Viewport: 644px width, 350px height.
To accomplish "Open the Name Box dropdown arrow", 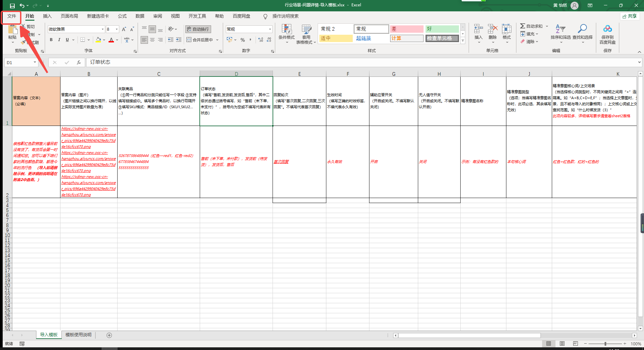I will [34, 62].
